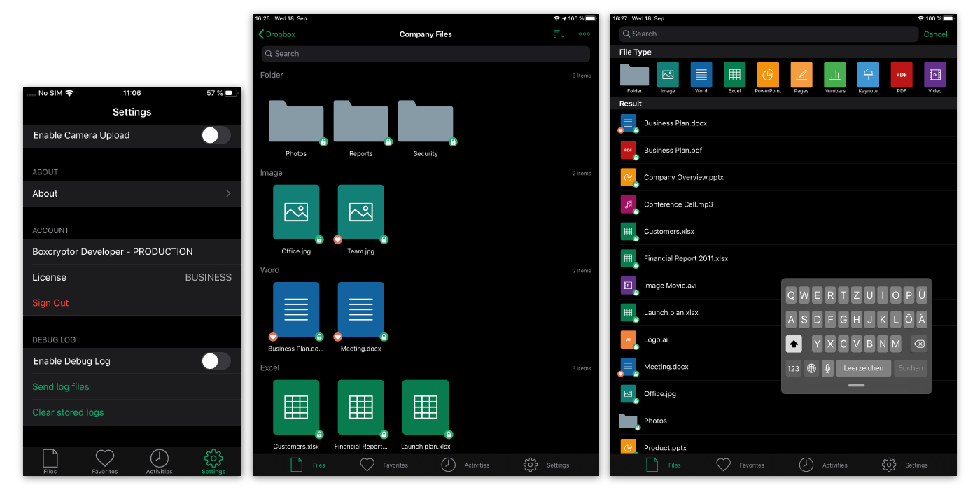This screenshot has height=490, width=980.
Task: Tap the Suchen key on keyboard
Action: 911,368
